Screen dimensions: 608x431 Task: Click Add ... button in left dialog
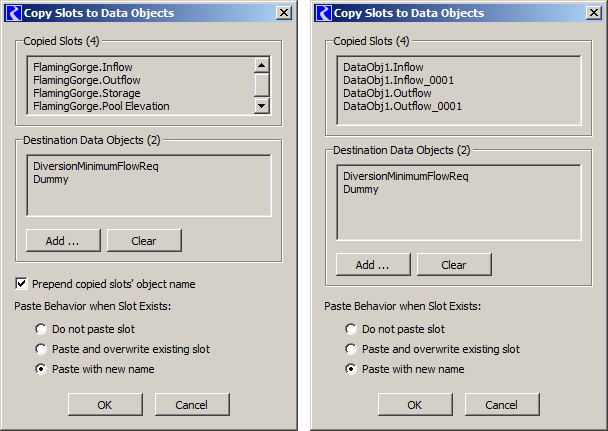point(63,241)
